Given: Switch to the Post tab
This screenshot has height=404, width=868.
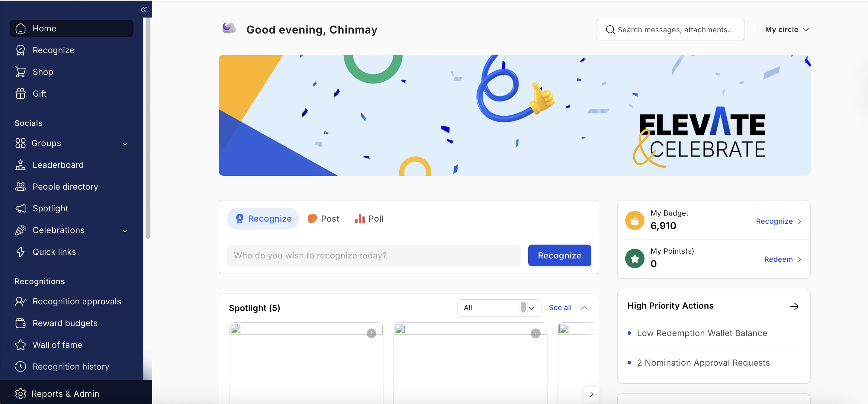Looking at the screenshot, I should pos(323,219).
